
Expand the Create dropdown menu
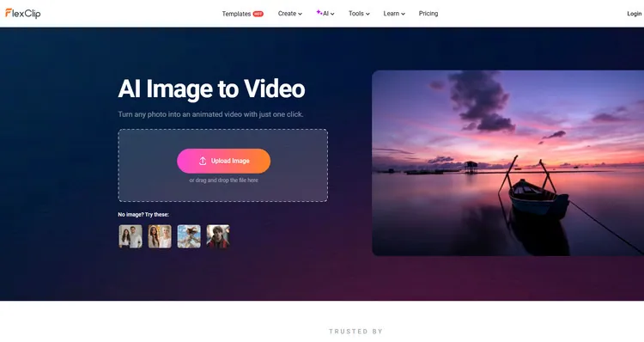(x=290, y=14)
